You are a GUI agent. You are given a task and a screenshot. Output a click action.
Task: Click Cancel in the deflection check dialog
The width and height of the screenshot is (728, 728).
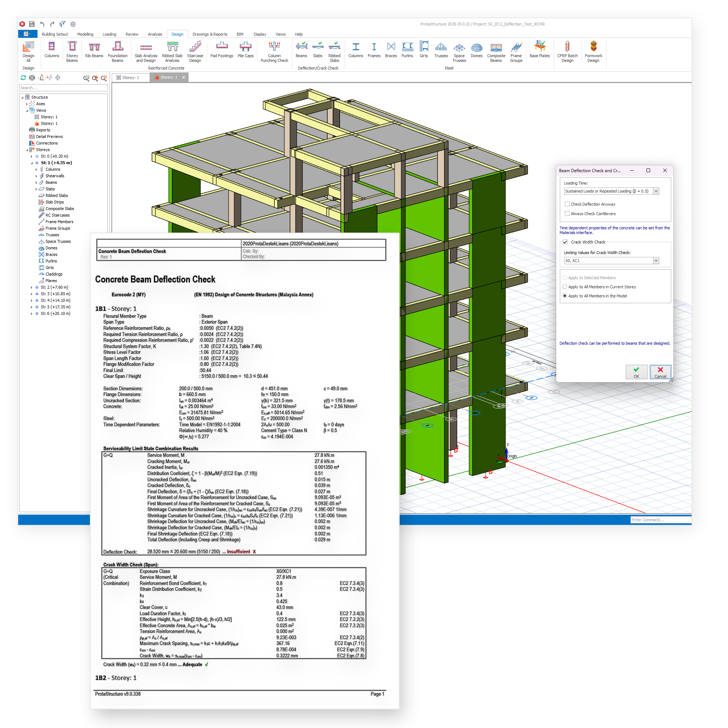pyautogui.click(x=660, y=372)
